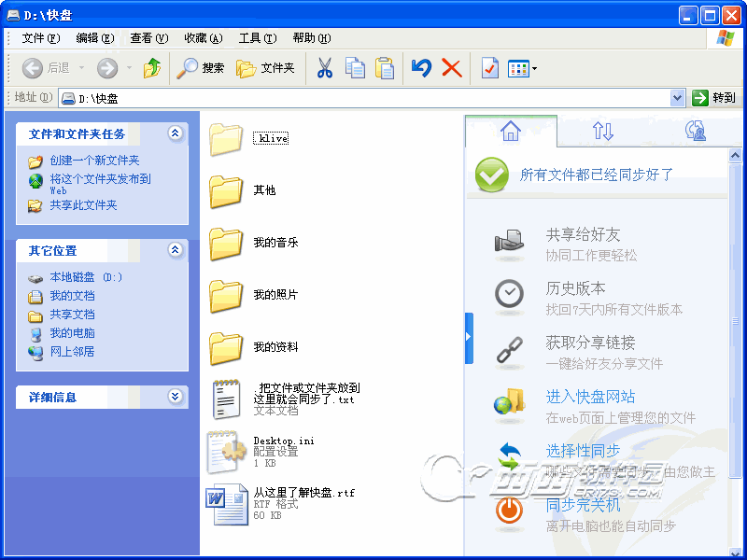Open the Forward button history dropdown arrow
The image size is (747, 560).
click(129, 68)
